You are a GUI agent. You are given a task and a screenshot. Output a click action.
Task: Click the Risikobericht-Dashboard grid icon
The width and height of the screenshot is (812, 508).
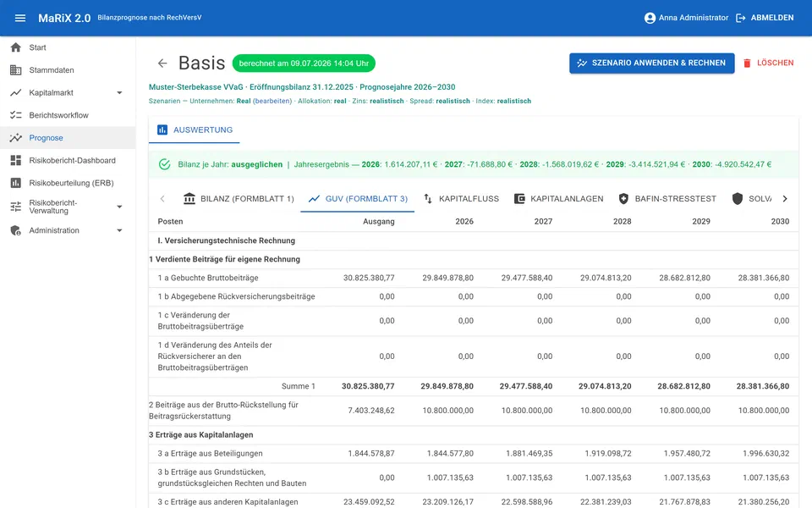click(16, 160)
